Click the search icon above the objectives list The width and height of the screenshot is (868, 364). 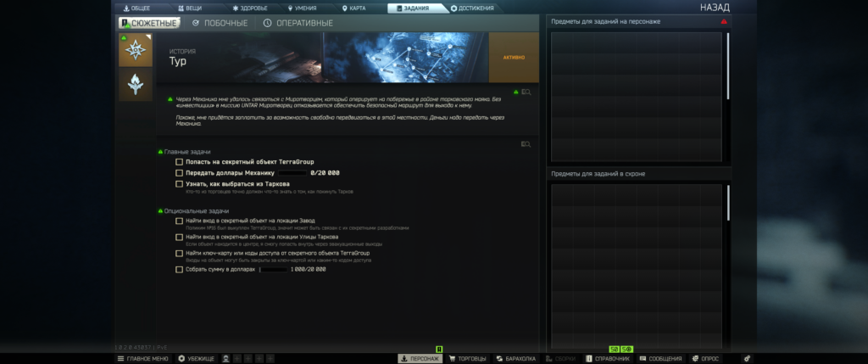(x=526, y=144)
